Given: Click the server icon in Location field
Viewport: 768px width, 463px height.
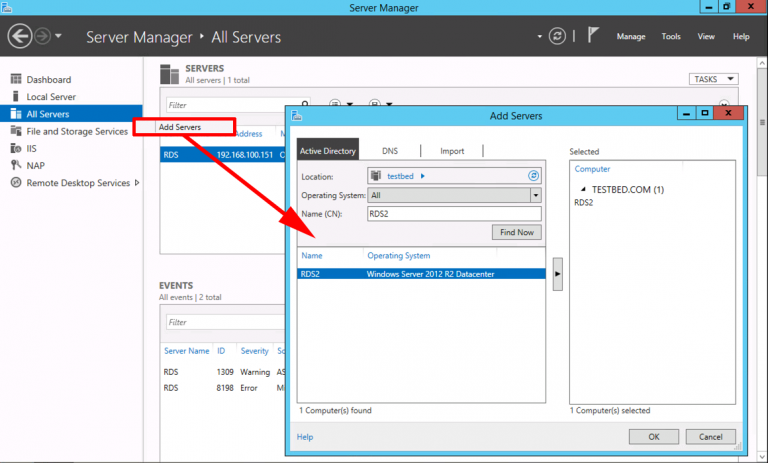Looking at the screenshot, I should [x=376, y=175].
